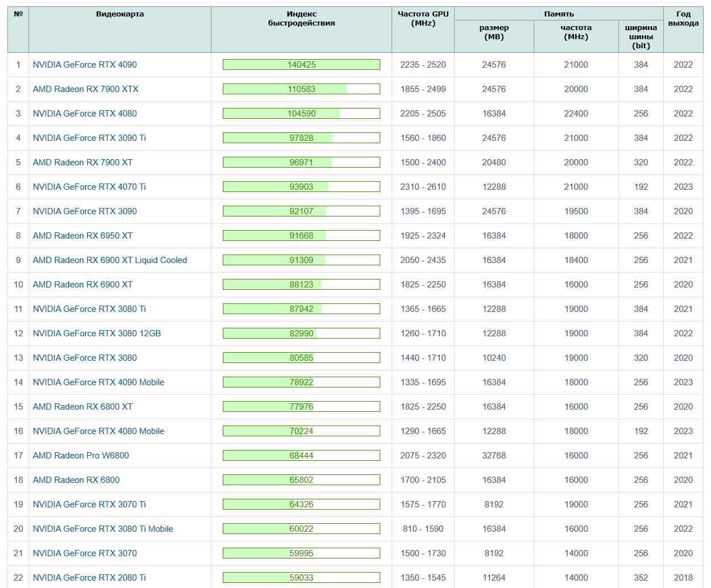
Task: Click the performance bar showing 97828
Action: coord(301,138)
